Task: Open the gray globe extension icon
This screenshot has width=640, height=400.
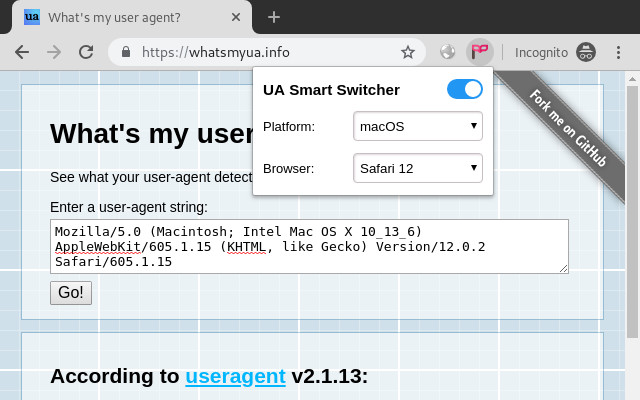Action: (448, 52)
